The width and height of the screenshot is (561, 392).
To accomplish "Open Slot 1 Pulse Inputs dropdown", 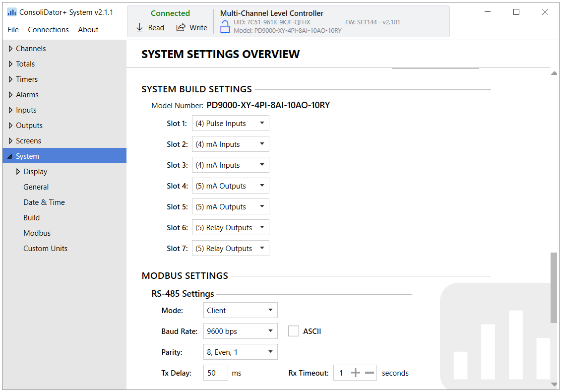I will [231, 123].
